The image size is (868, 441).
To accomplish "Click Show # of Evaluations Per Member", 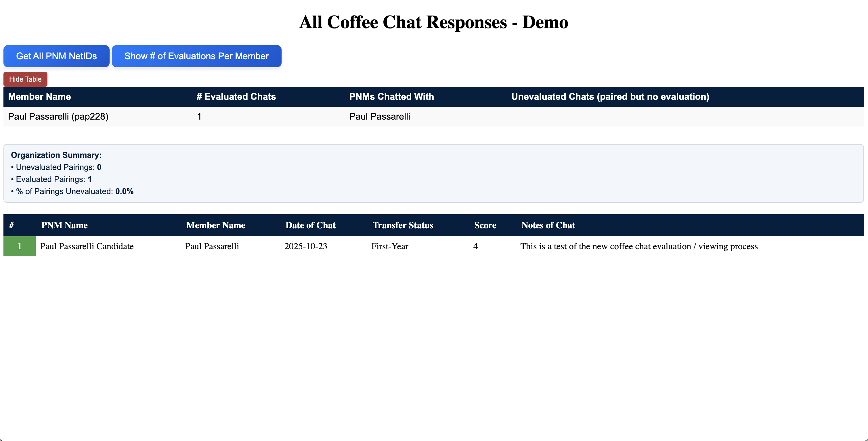I will pos(196,56).
